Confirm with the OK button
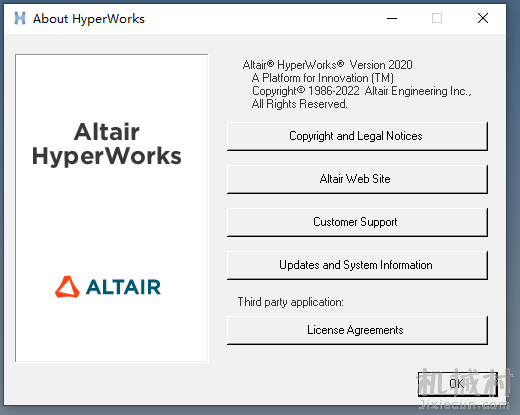 click(458, 384)
